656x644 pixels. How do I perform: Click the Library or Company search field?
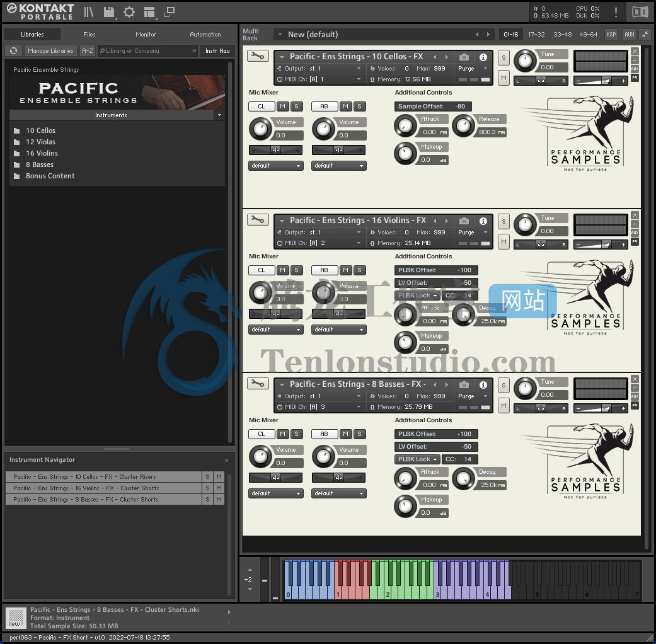coord(147,50)
